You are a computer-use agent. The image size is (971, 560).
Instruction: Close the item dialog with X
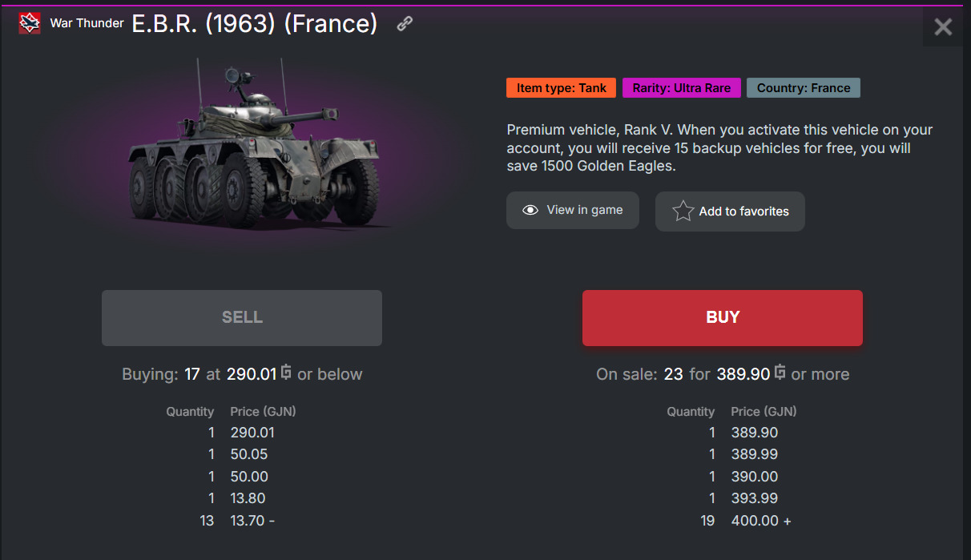coord(943,27)
